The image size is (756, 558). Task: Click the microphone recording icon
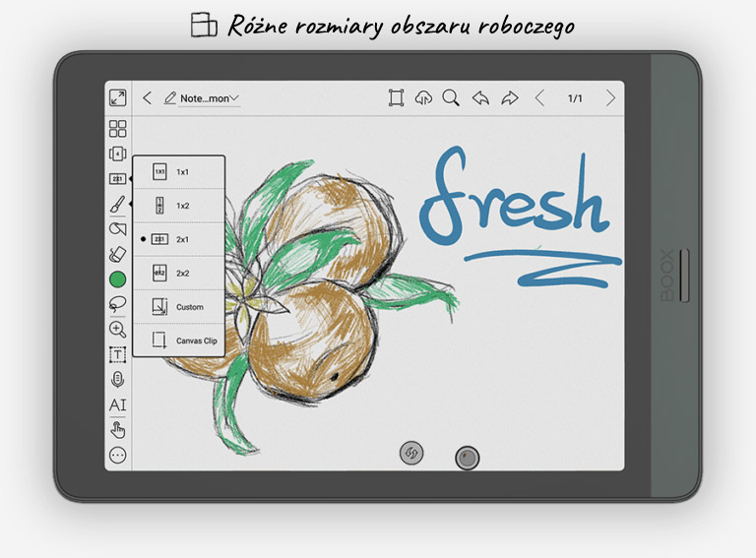pyautogui.click(x=118, y=379)
